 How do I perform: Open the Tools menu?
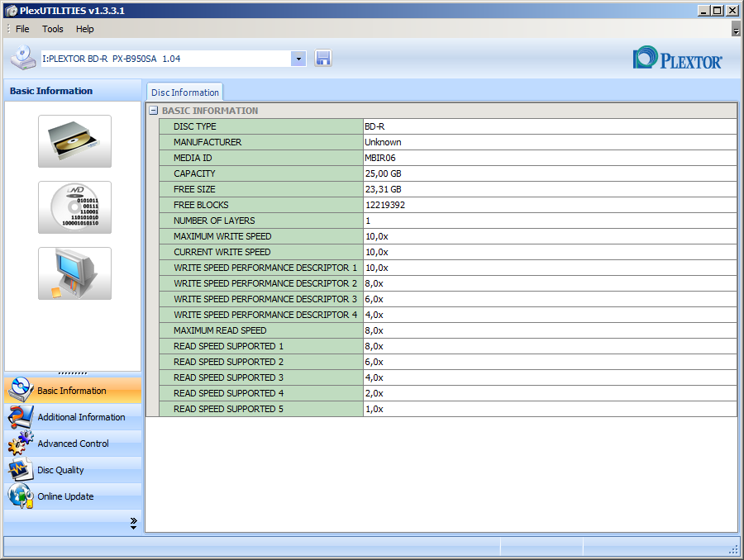[52, 29]
